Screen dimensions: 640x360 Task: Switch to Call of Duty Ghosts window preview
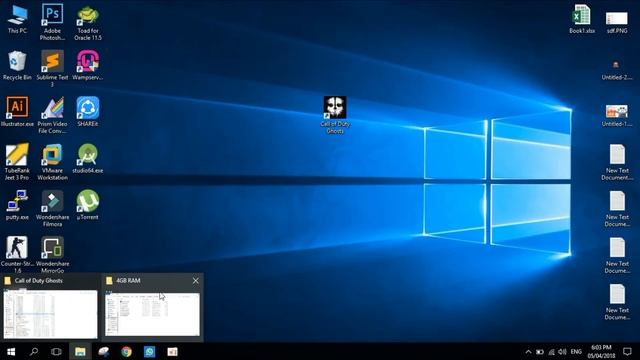tap(50, 308)
